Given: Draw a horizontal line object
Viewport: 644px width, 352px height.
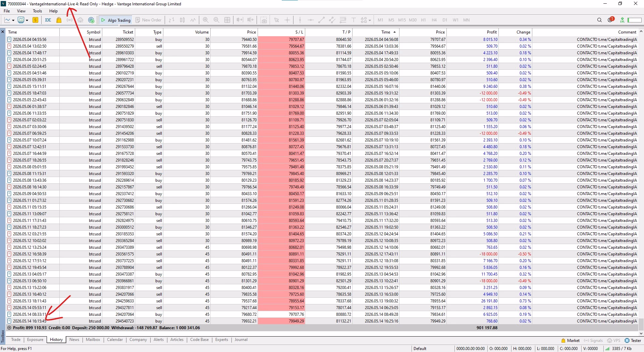Looking at the screenshot, I should (x=311, y=20).
